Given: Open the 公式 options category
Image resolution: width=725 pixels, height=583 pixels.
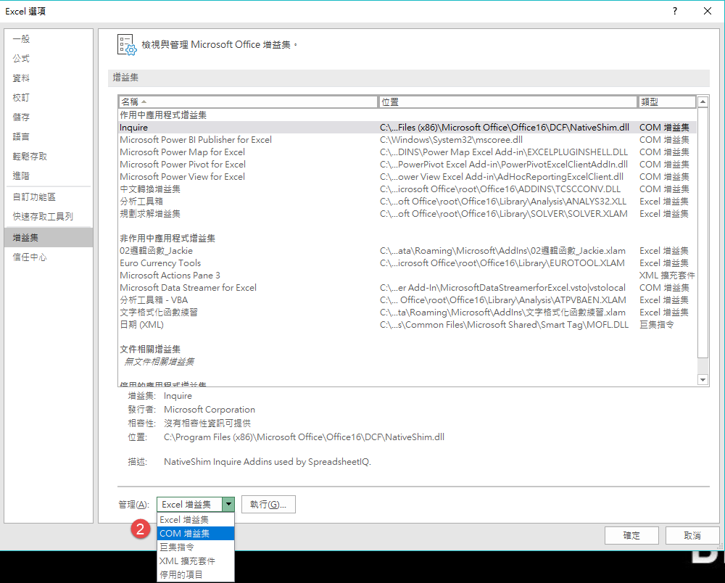Looking at the screenshot, I should 49,58.
